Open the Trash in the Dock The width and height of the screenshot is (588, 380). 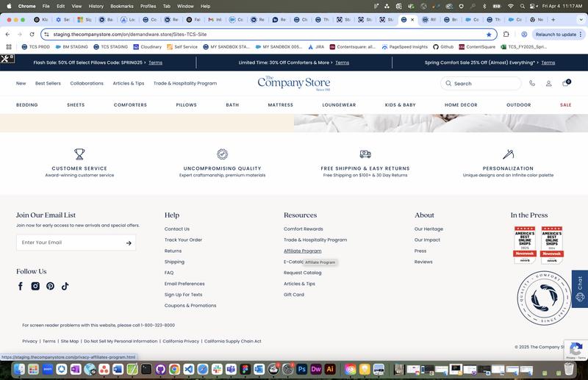click(569, 369)
